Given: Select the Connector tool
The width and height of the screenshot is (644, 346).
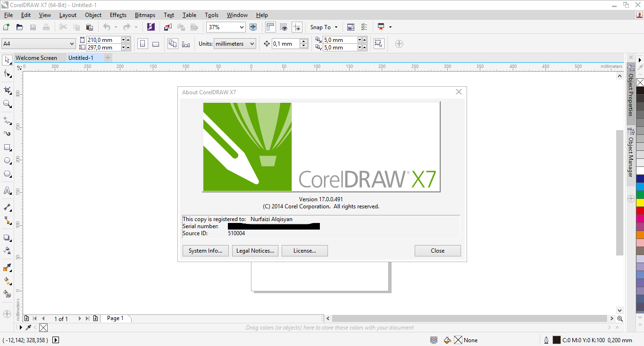Looking at the screenshot, I should click(x=7, y=220).
